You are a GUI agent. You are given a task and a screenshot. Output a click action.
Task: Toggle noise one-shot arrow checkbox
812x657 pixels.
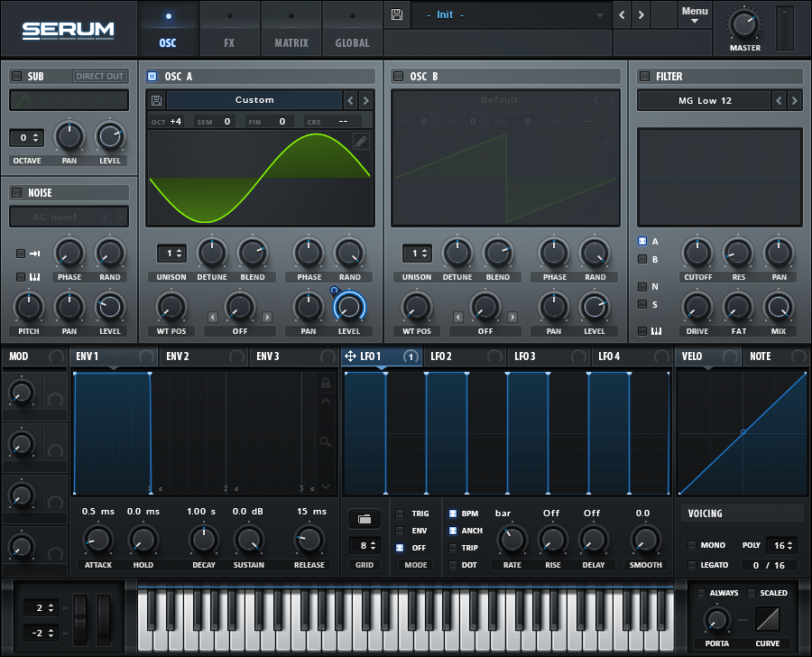point(21,254)
